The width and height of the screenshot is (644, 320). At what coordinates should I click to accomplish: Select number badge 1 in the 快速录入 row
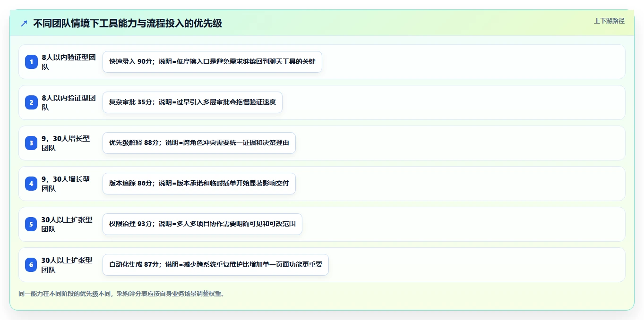point(31,62)
